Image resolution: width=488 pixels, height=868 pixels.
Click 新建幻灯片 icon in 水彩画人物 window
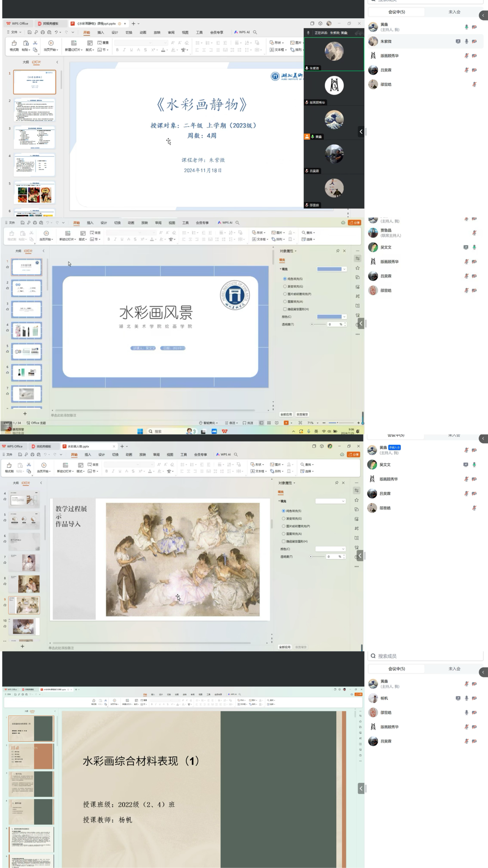click(x=65, y=465)
